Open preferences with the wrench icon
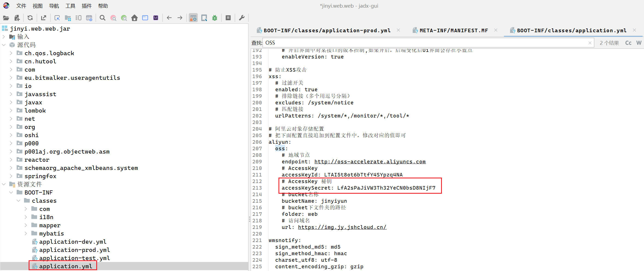 242,18
